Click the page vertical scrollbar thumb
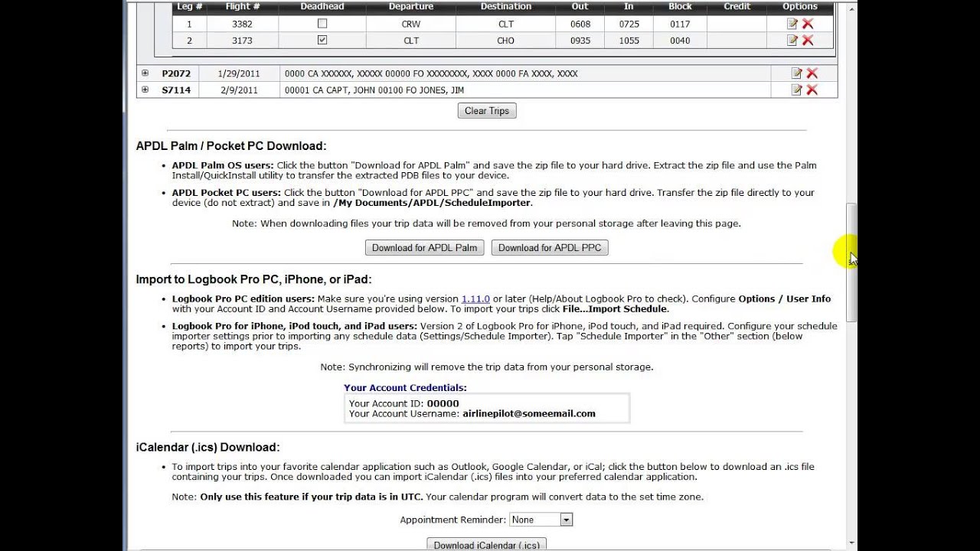This screenshot has width=980, height=551. (851, 262)
